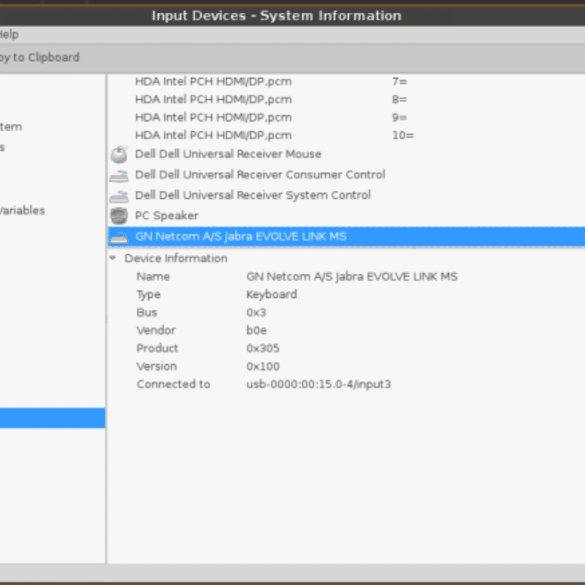Select Dell Universal Receiver Consumer Control row
Screen dimensions: 585x585
tap(347, 175)
